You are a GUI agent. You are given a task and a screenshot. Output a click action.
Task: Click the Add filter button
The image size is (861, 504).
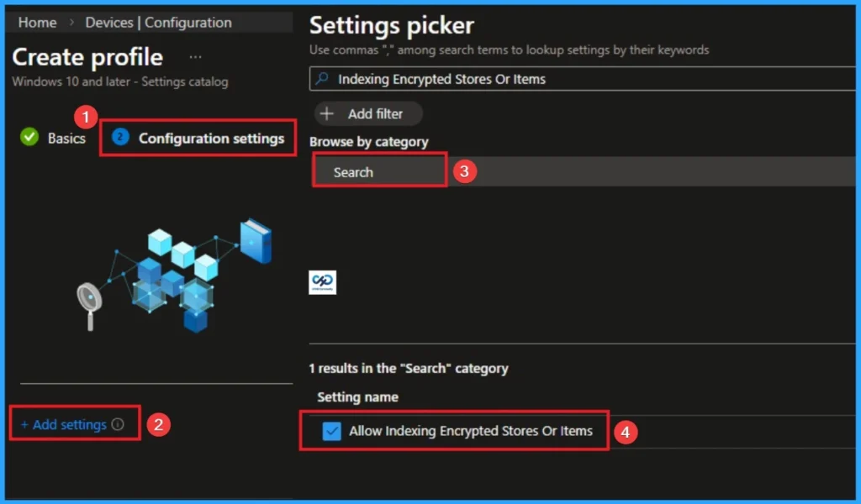[367, 113]
